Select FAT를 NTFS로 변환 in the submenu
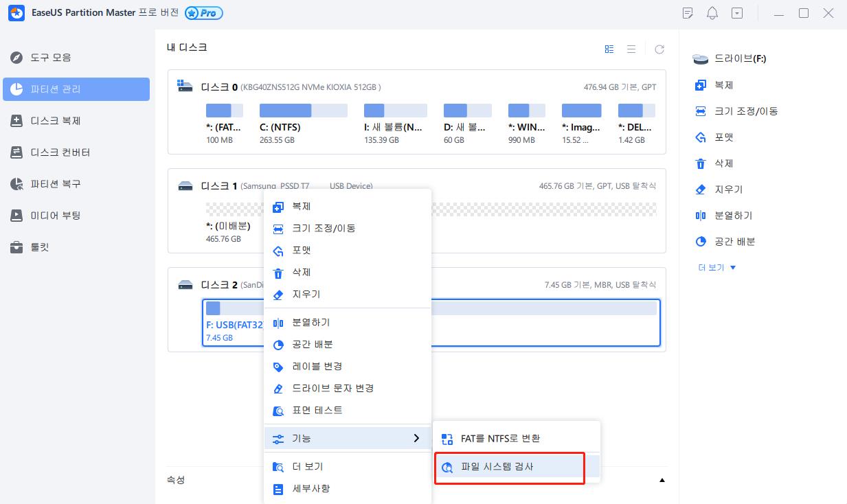This screenshot has width=847, height=504. pyautogui.click(x=517, y=439)
